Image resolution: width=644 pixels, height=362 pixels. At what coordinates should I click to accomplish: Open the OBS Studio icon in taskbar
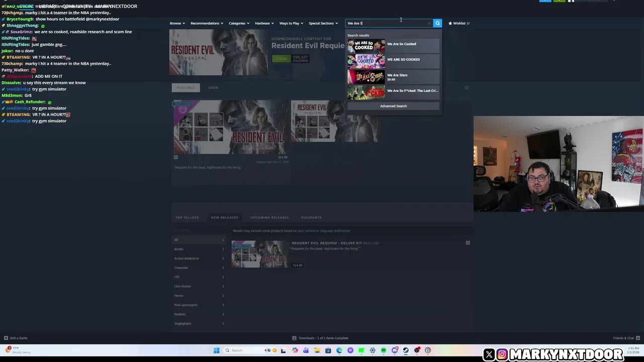(x=417, y=350)
